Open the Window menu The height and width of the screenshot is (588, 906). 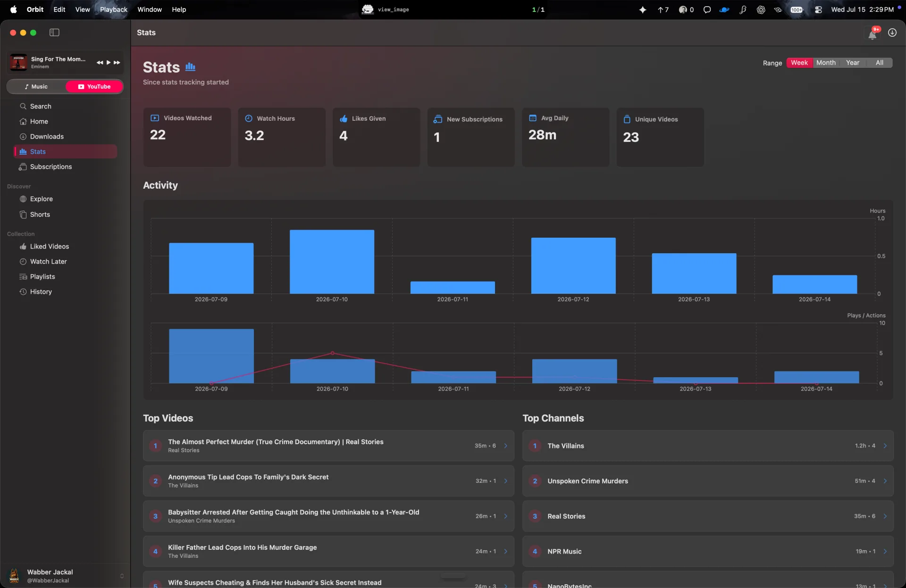150,9
